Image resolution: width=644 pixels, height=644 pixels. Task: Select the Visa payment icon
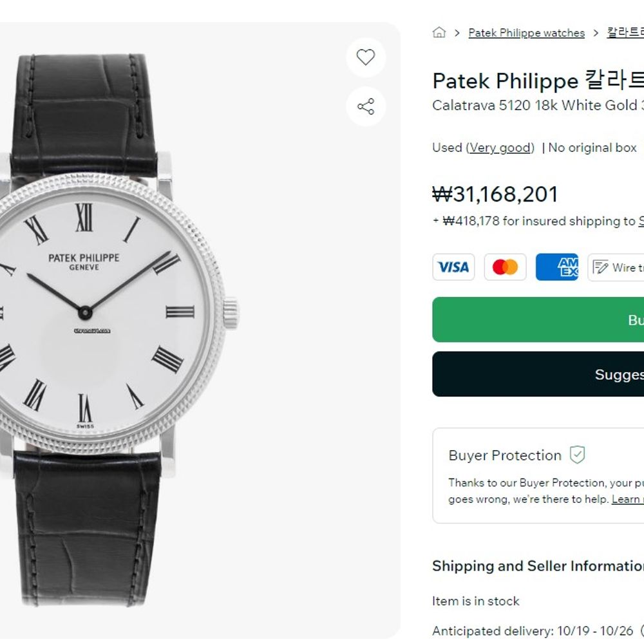click(453, 267)
